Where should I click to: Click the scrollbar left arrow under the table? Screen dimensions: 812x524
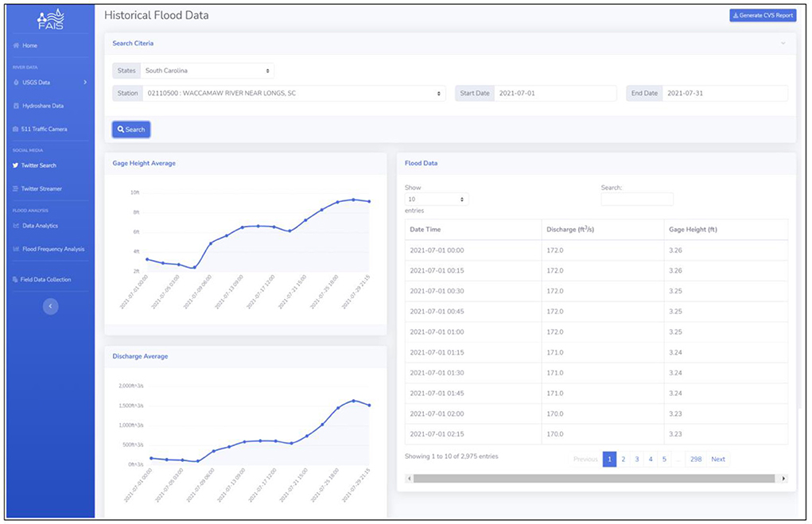click(409, 479)
